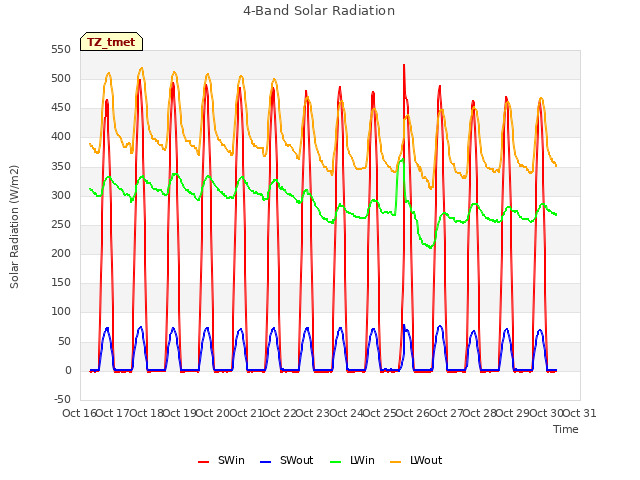Click the chart title 4-Band Solar Radiation
Image resolution: width=640 pixels, height=480 pixels.
(x=319, y=11)
